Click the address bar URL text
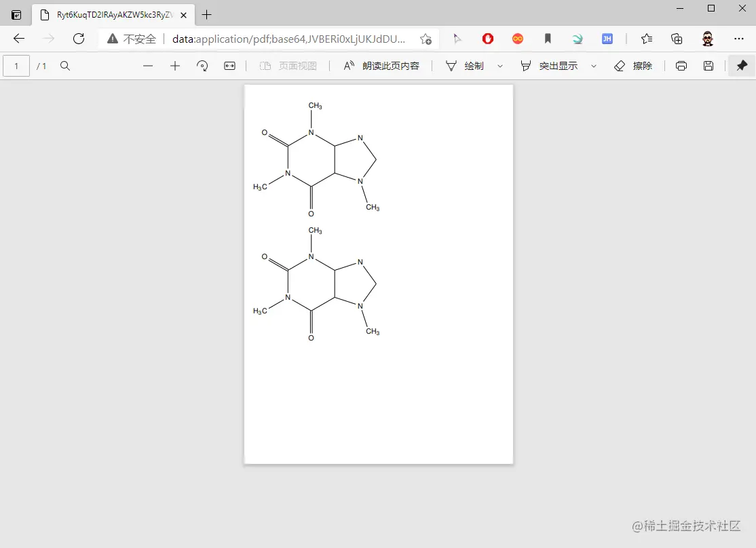The width and height of the screenshot is (756, 548). (x=289, y=39)
